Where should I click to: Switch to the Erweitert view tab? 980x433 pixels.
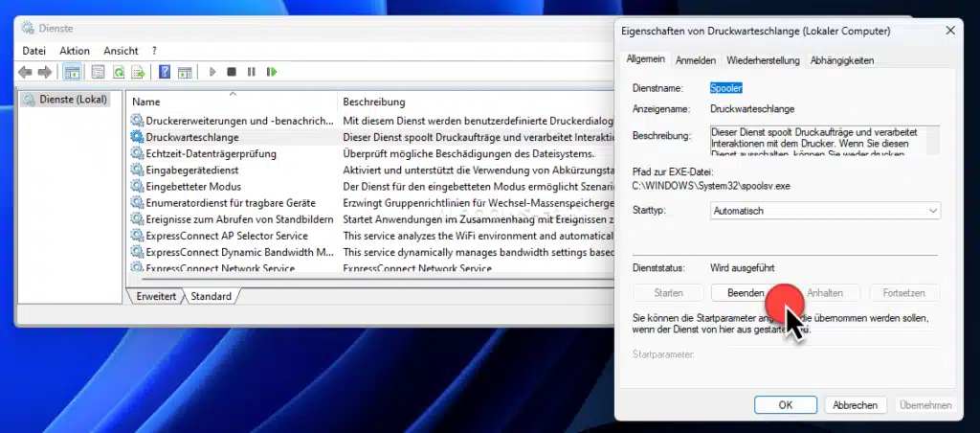point(156,296)
